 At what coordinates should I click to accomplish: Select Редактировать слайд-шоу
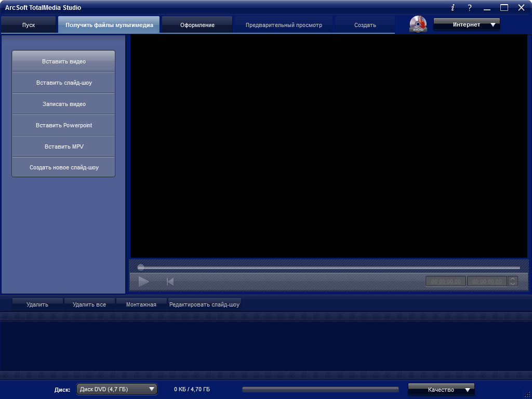coord(204,304)
